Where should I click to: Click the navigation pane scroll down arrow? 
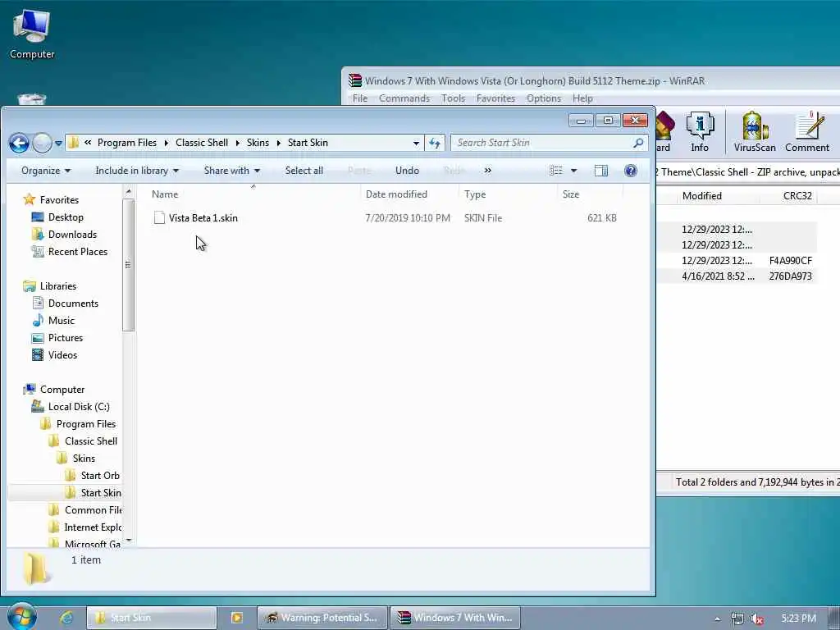[128, 541]
